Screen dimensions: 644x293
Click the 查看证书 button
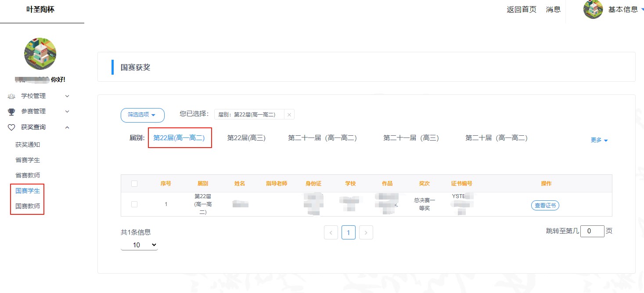[x=545, y=205]
